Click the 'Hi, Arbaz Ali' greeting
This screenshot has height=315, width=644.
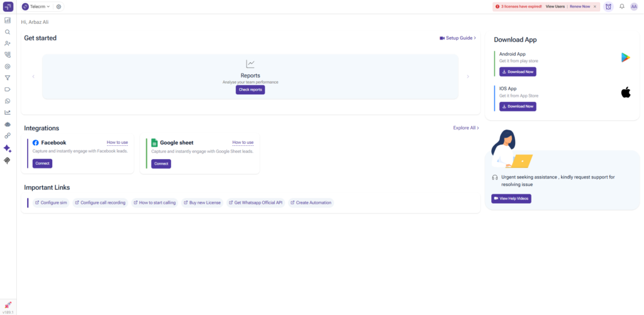coord(35,22)
